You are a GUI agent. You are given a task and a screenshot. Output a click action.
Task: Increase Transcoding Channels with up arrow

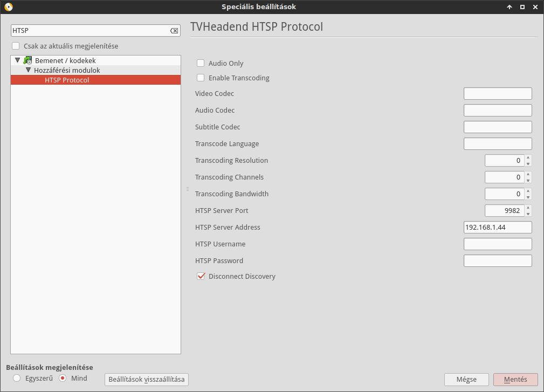point(528,174)
